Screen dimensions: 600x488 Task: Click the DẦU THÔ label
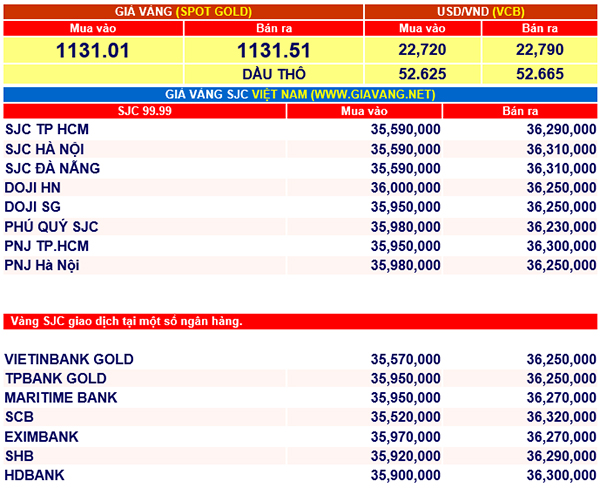coord(274,74)
